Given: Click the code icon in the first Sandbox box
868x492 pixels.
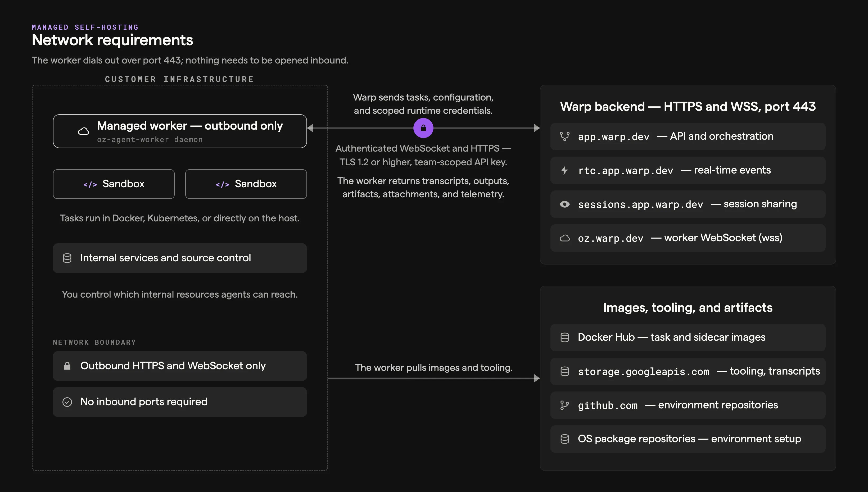Looking at the screenshot, I should [90, 185].
